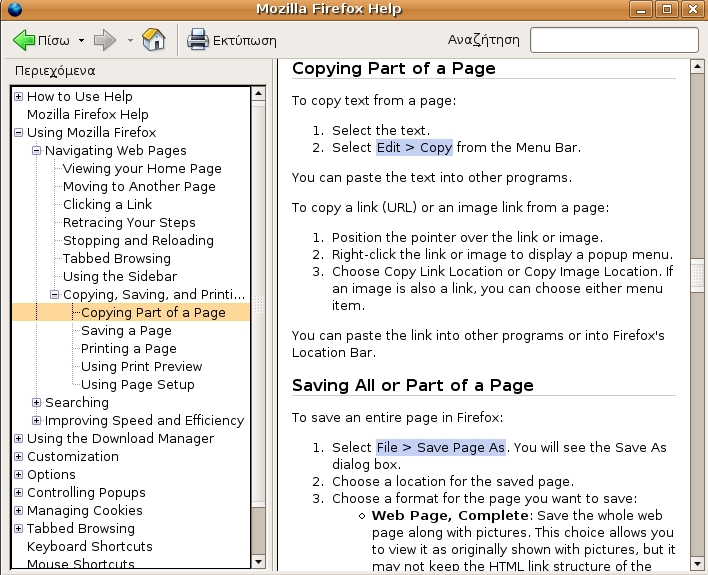Click the green Back arrow icon
Image resolution: width=708 pixels, height=575 pixels.
coord(23,40)
